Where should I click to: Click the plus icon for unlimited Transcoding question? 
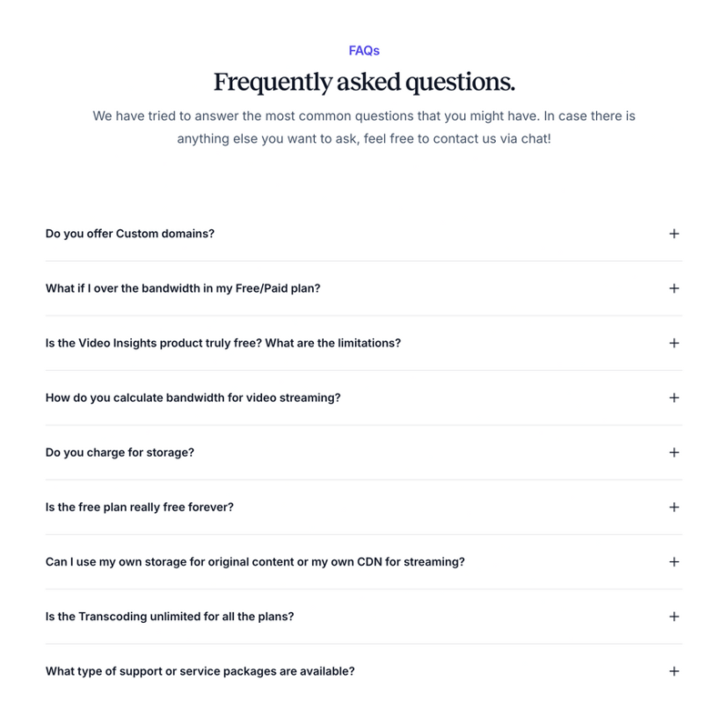673,618
